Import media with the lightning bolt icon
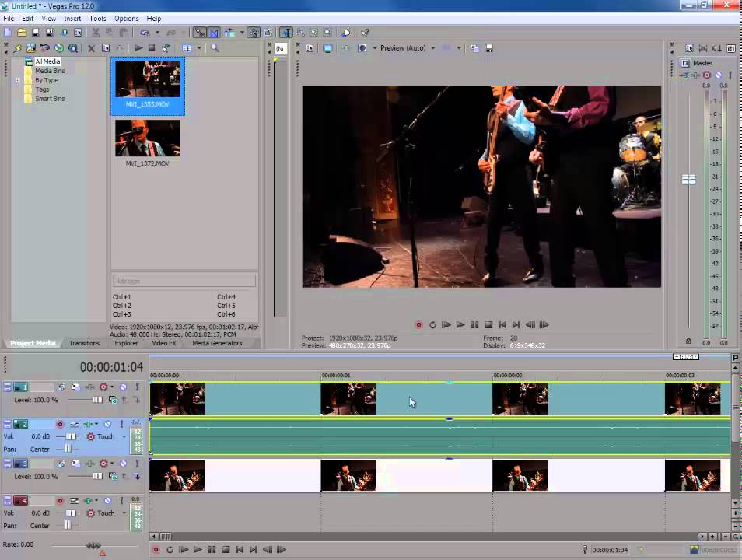742x560 pixels. (x=17, y=48)
